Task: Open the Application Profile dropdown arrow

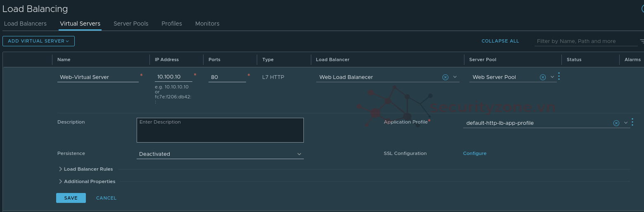Action: tap(625, 123)
